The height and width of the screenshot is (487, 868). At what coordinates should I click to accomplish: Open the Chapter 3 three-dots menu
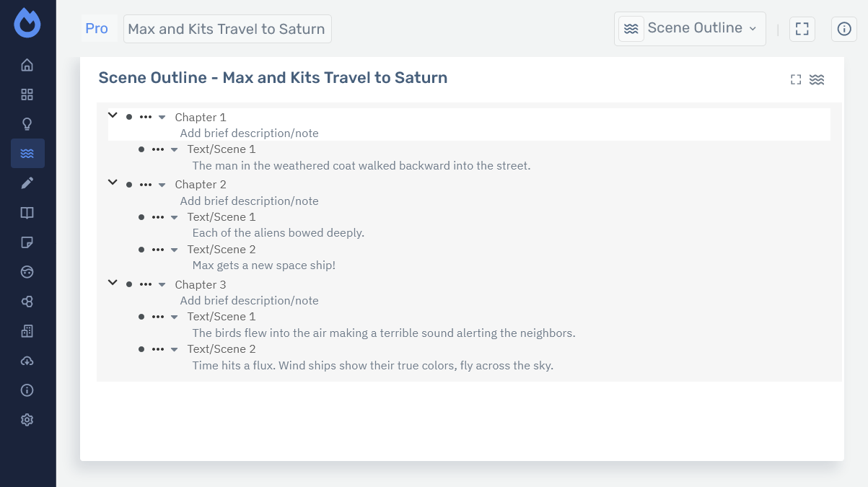point(146,284)
